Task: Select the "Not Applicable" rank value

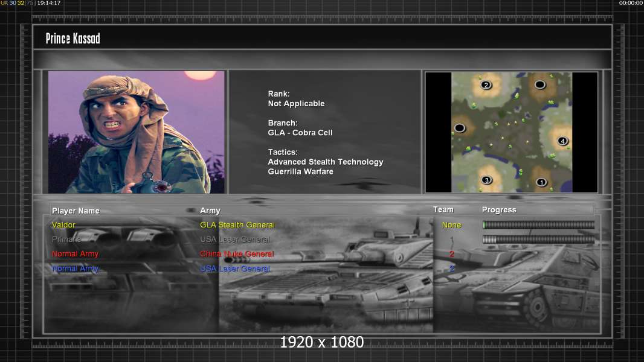Action: [x=296, y=104]
